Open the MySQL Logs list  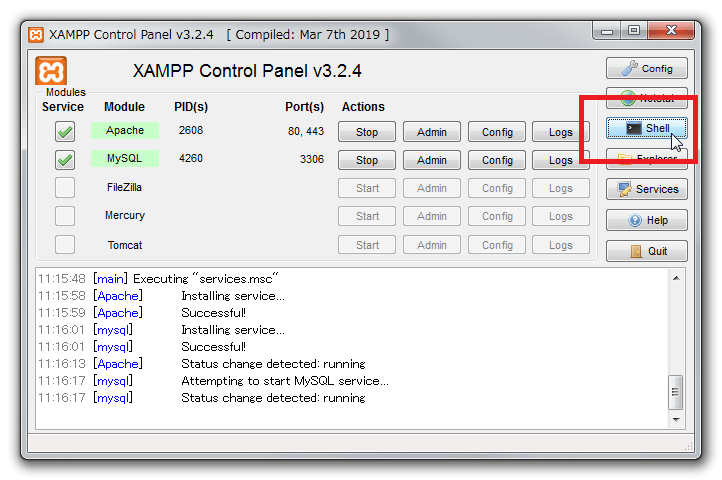(x=561, y=160)
